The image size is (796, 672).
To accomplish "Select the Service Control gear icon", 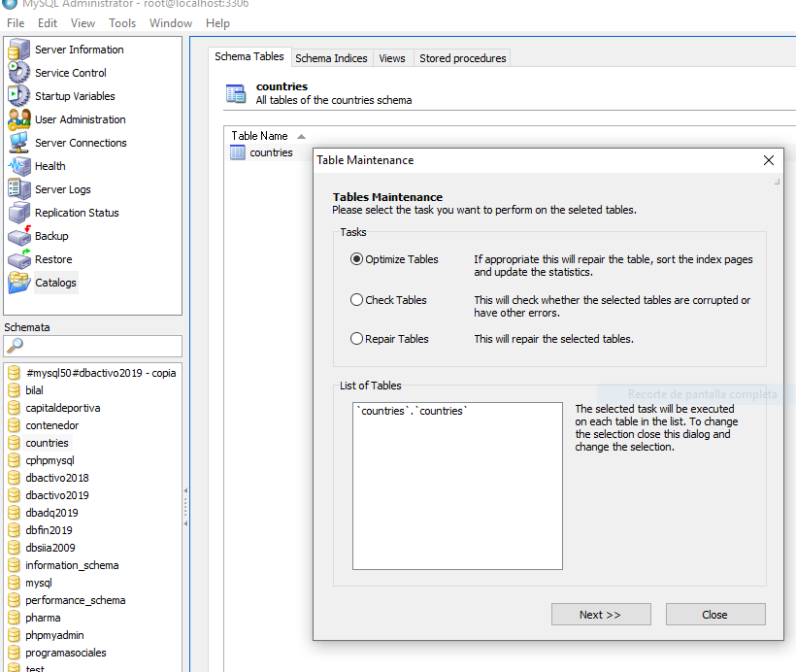I will pyautogui.click(x=19, y=73).
